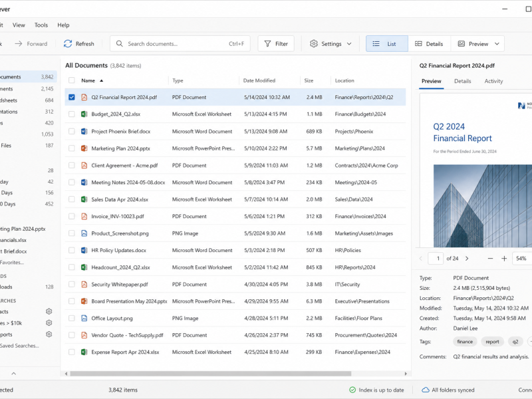Open the Tools menu

click(41, 25)
